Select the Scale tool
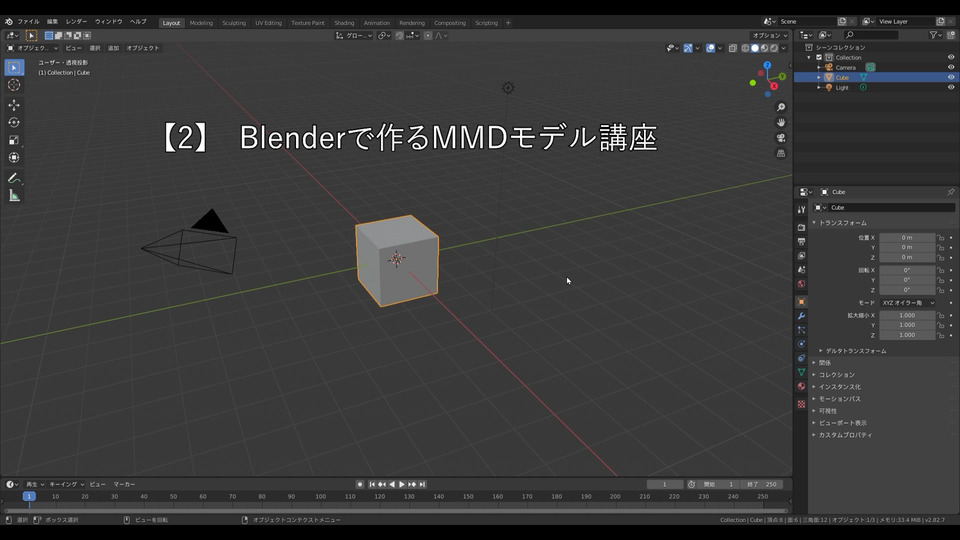Viewport: 960px width, 540px height. (x=14, y=140)
